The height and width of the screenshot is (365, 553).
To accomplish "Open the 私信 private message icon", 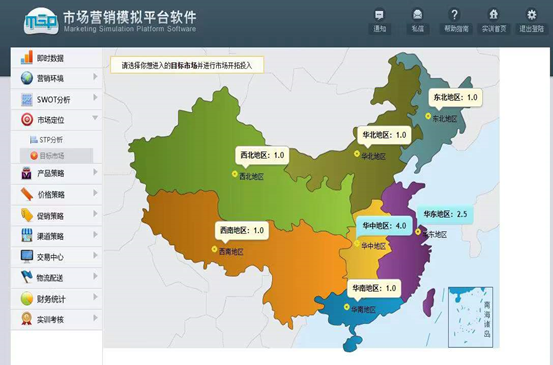I will 418,15.
